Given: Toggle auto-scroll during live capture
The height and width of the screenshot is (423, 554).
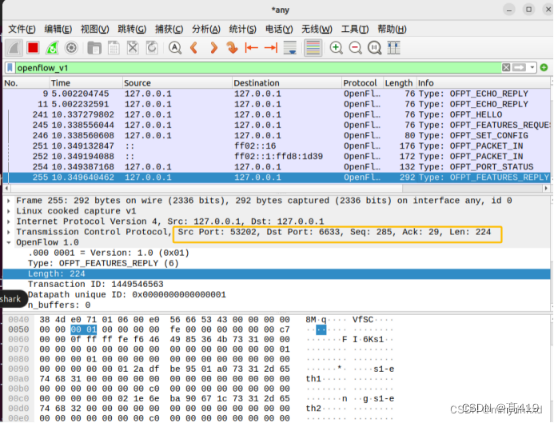Looking at the screenshot, I should click(x=290, y=48).
